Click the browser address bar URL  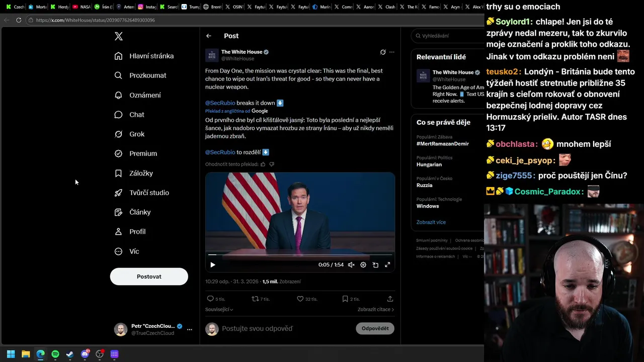[x=96, y=20]
